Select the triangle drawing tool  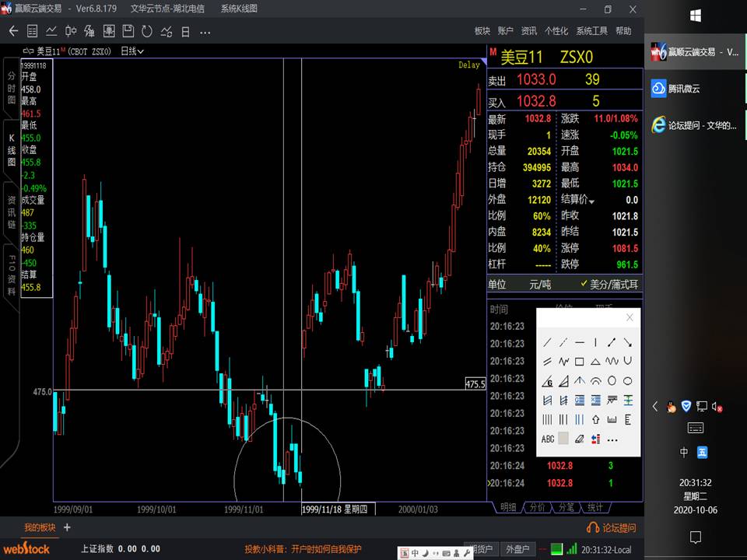(x=595, y=362)
